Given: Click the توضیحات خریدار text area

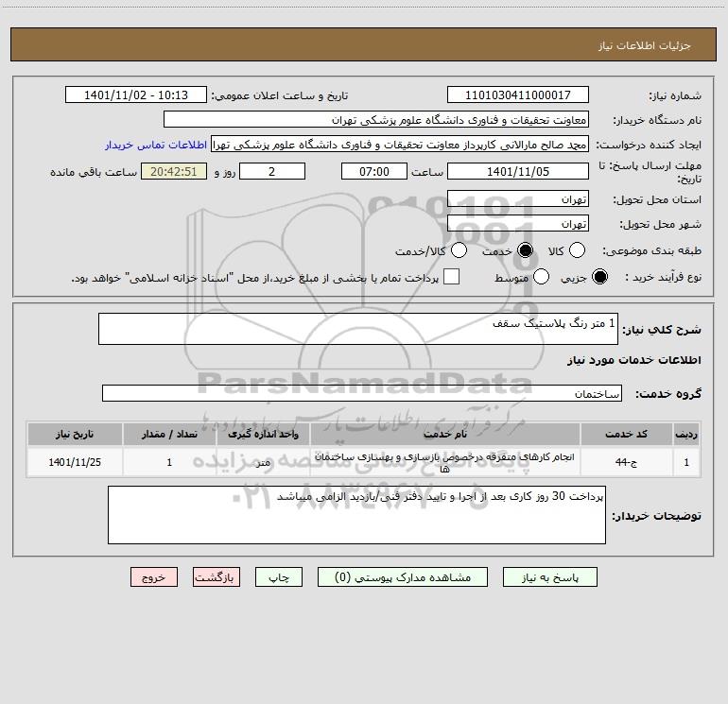Looking at the screenshot, I should (356, 515).
